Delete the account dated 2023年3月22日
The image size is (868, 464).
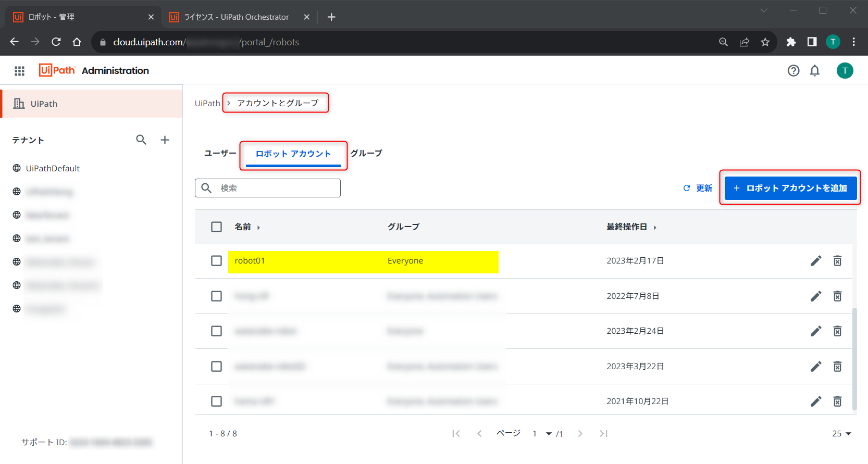[837, 367]
